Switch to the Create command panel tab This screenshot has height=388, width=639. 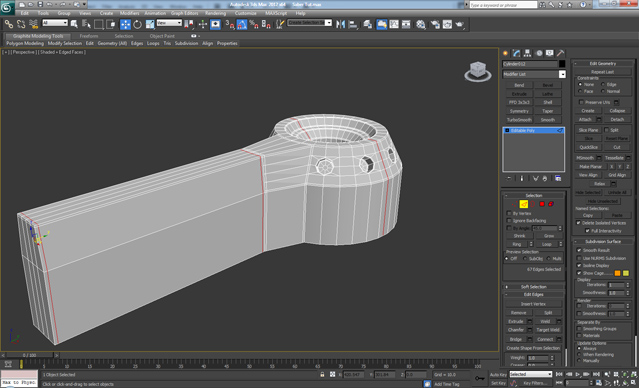coord(506,53)
